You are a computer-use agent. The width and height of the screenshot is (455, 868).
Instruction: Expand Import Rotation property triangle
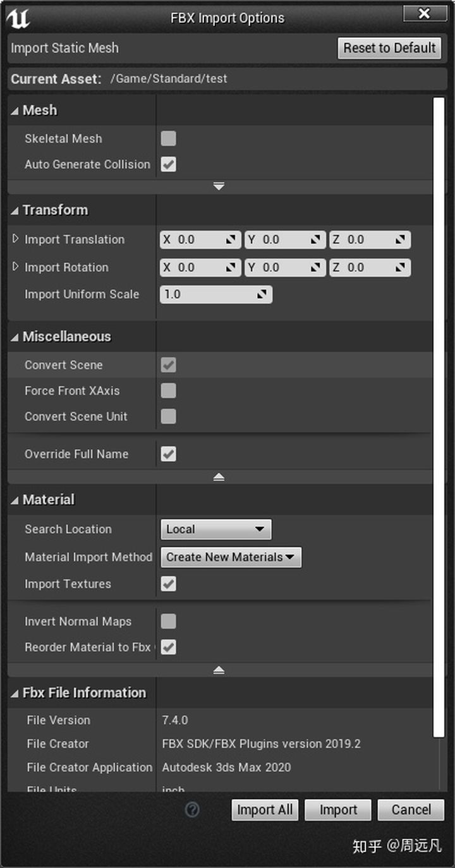pyautogui.click(x=16, y=267)
